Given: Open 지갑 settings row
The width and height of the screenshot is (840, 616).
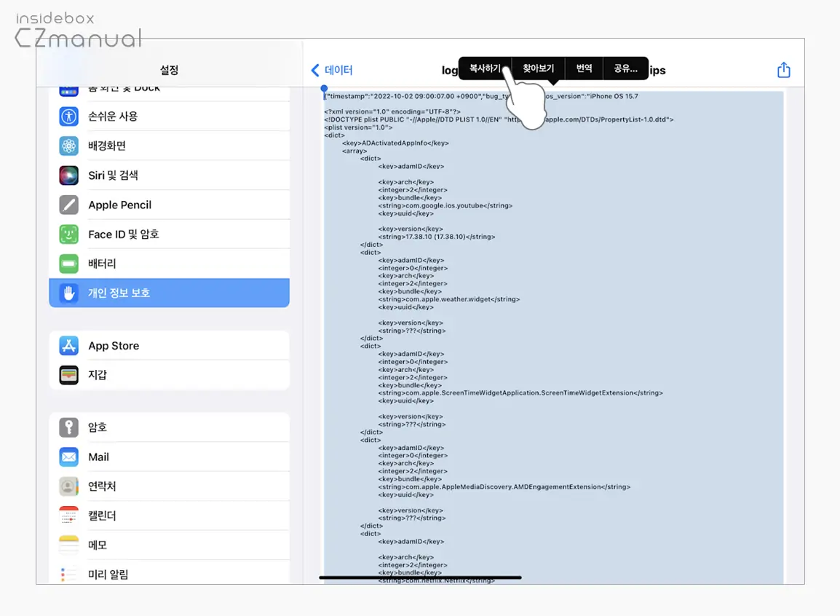Looking at the screenshot, I should tap(170, 375).
